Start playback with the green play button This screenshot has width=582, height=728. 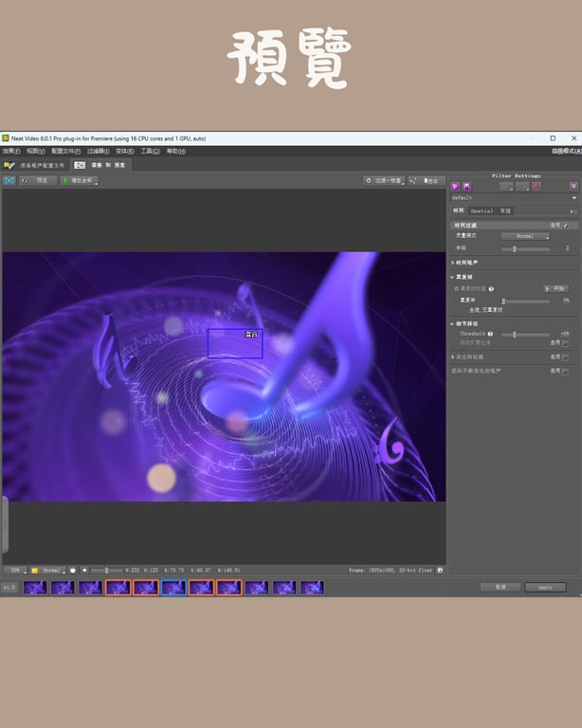(x=79, y=181)
